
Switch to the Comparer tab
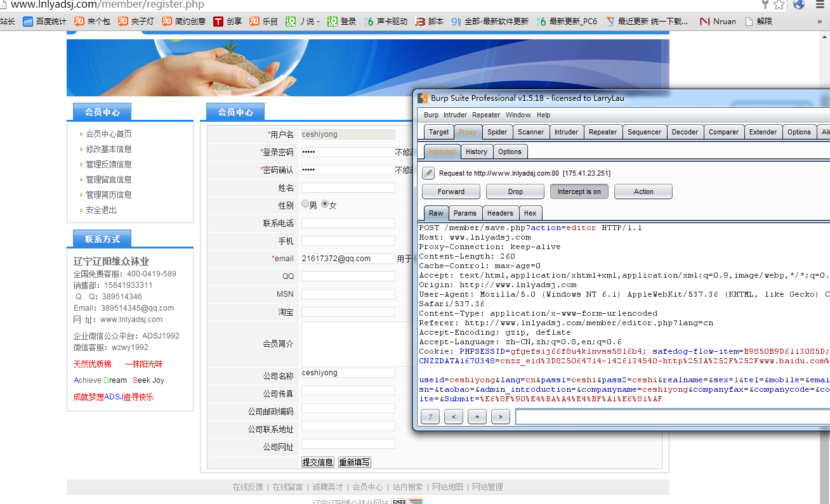tap(723, 132)
